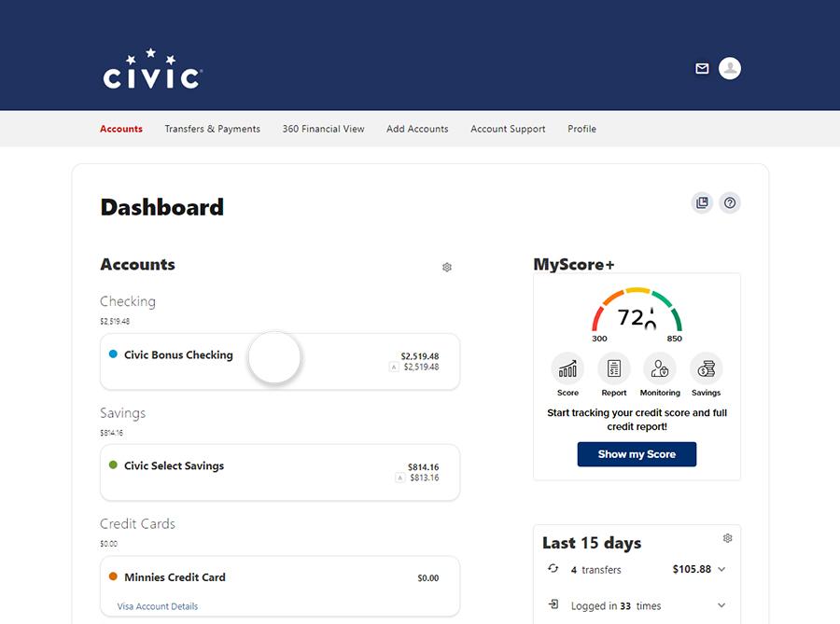Click the $105.88 transfers amount
The height and width of the screenshot is (624, 840).
point(692,569)
